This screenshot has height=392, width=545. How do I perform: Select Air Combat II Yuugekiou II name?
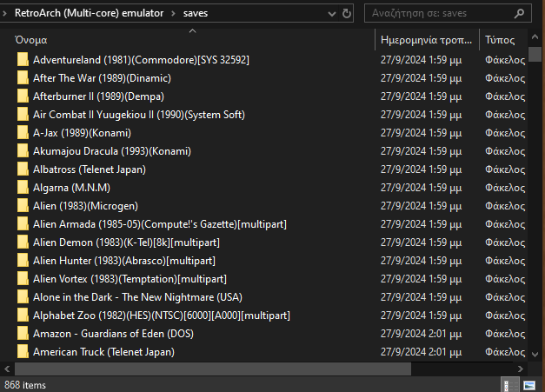click(x=139, y=115)
